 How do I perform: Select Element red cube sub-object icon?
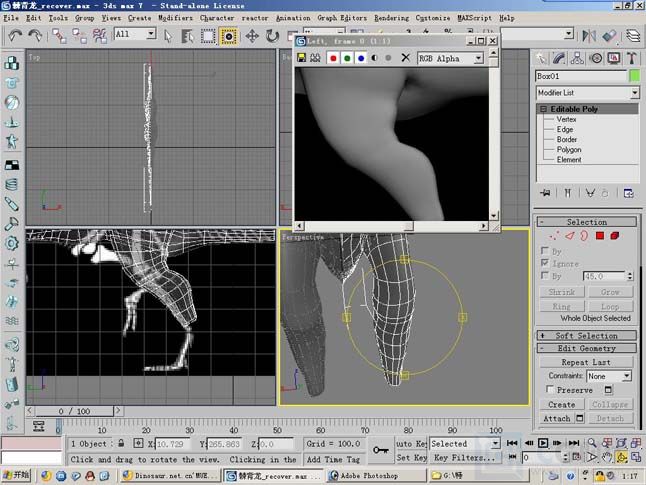coord(615,236)
